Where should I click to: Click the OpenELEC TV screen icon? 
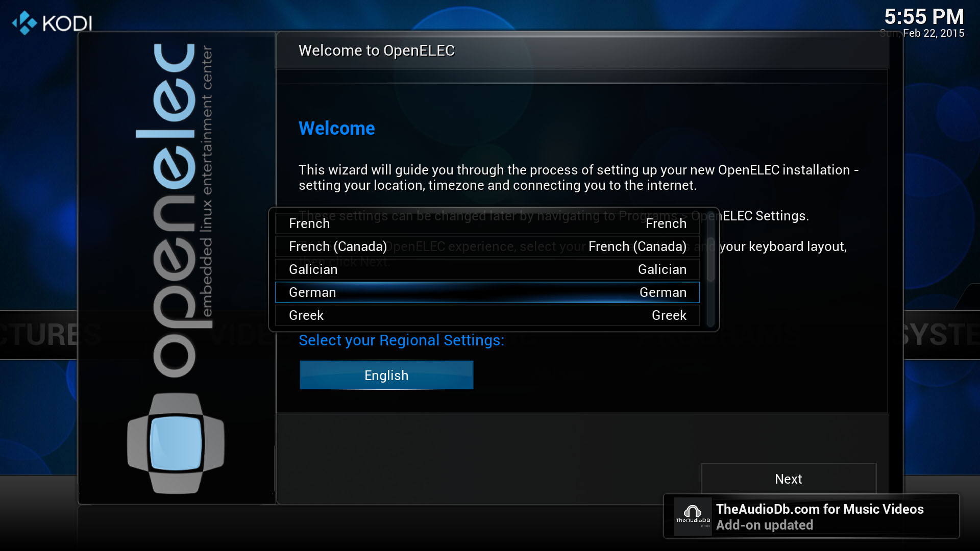click(176, 443)
